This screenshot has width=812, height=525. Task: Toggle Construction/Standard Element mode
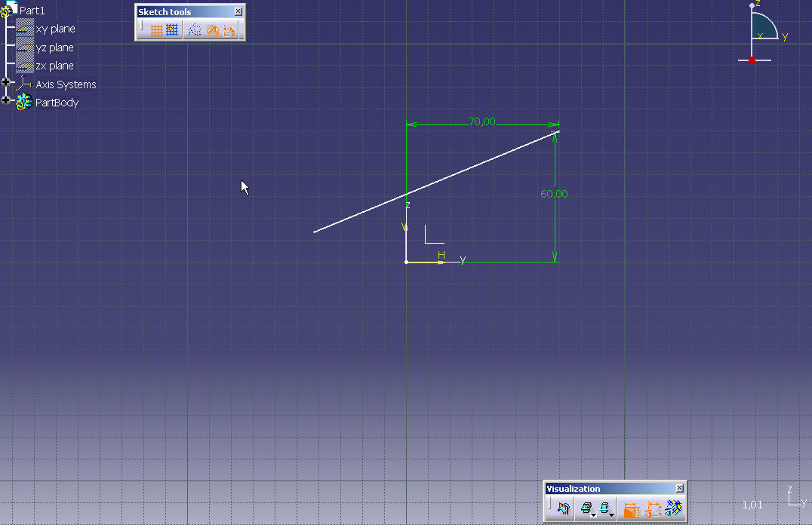195,30
